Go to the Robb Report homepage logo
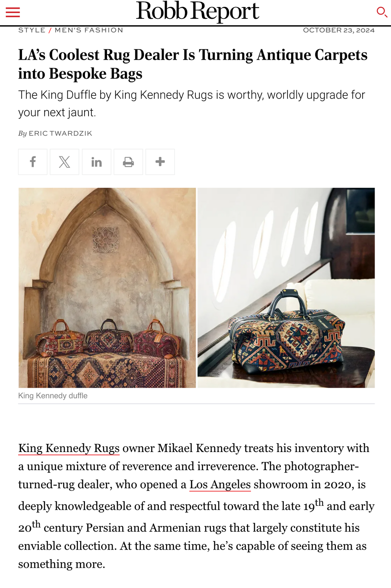 pyautogui.click(x=198, y=11)
